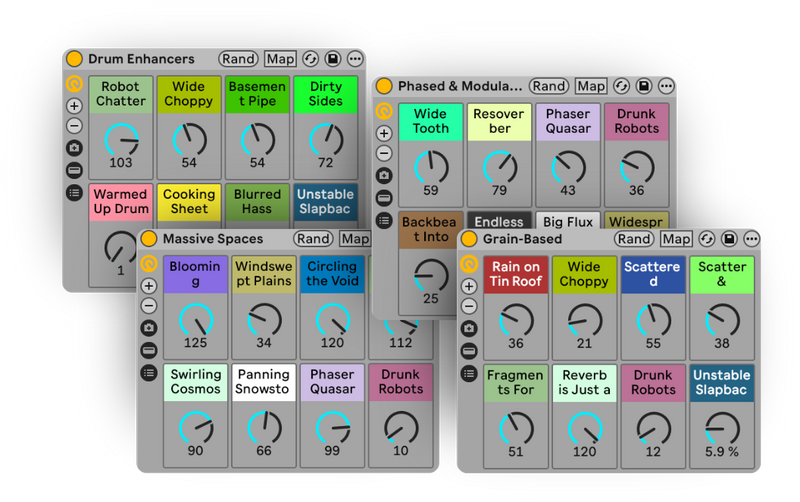
Task: Click the hot-swap icon in Grain-Based rack
Action: click(x=708, y=239)
